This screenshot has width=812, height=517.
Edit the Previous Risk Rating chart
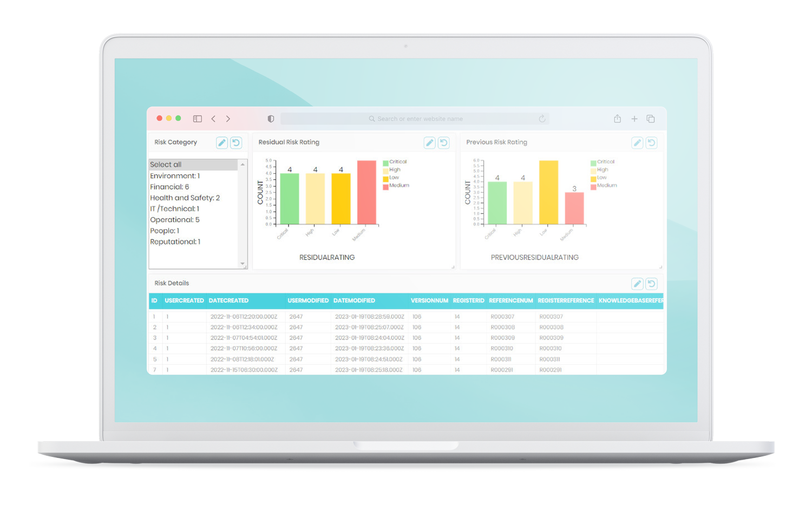637,143
